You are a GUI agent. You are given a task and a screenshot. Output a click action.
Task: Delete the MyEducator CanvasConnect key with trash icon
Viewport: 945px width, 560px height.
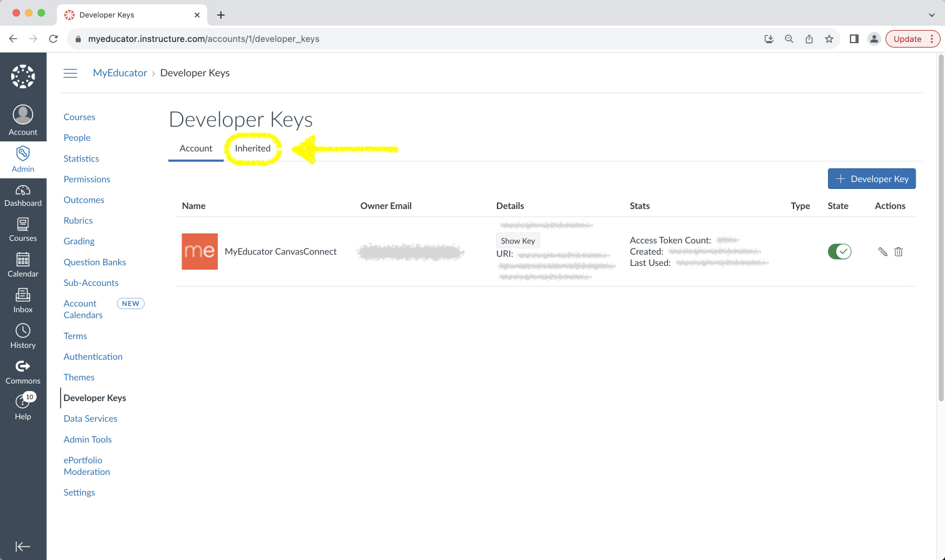tap(899, 252)
